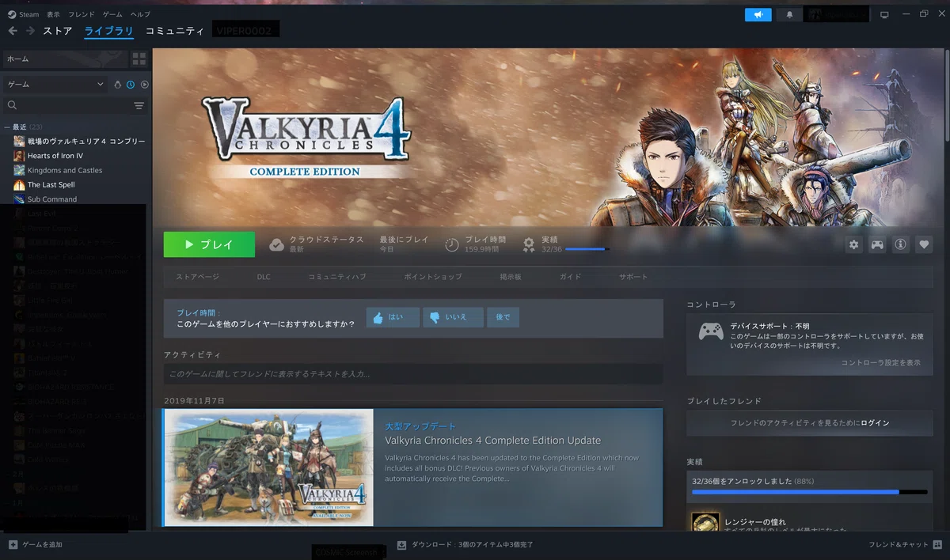
Task: Click the cloud status icon
Action: pos(276,244)
